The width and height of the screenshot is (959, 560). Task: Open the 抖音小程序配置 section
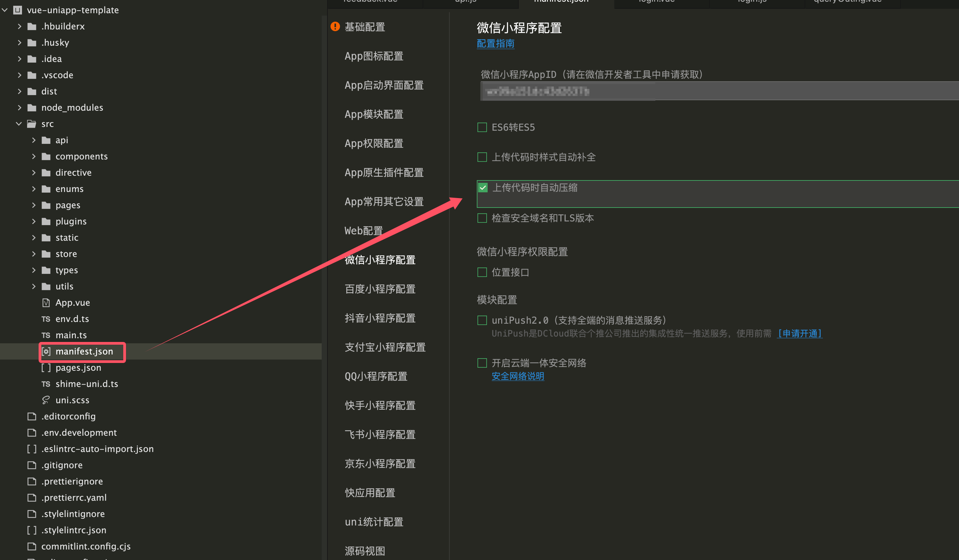click(380, 318)
